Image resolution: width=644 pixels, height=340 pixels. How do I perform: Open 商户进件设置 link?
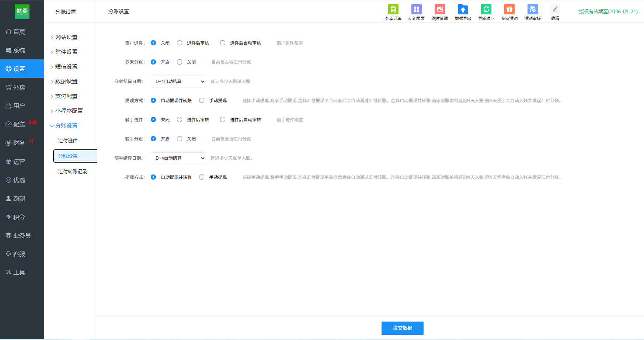[x=290, y=43]
